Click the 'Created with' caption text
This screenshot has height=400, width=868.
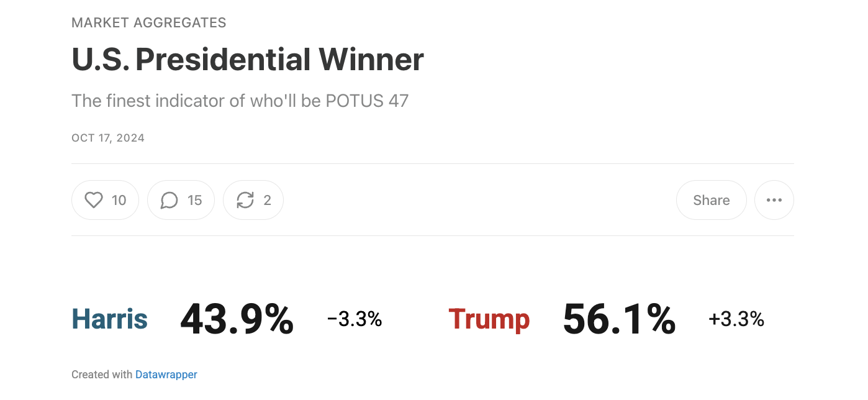pyautogui.click(x=102, y=375)
